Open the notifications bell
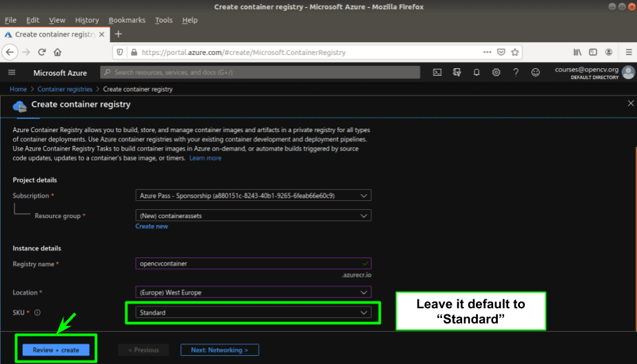Image resolution: width=637 pixels, height=364 pixels. [x=477, y=72]
